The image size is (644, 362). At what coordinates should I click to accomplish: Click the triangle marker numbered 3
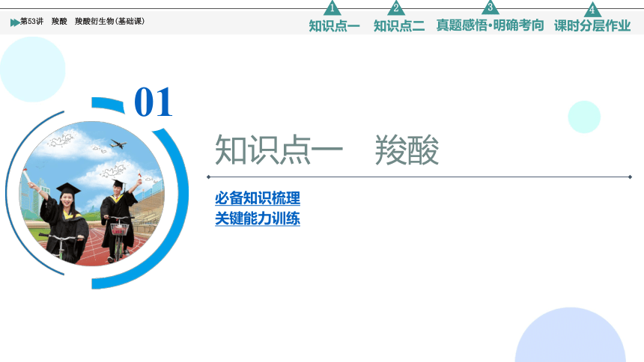coord(490,7)
